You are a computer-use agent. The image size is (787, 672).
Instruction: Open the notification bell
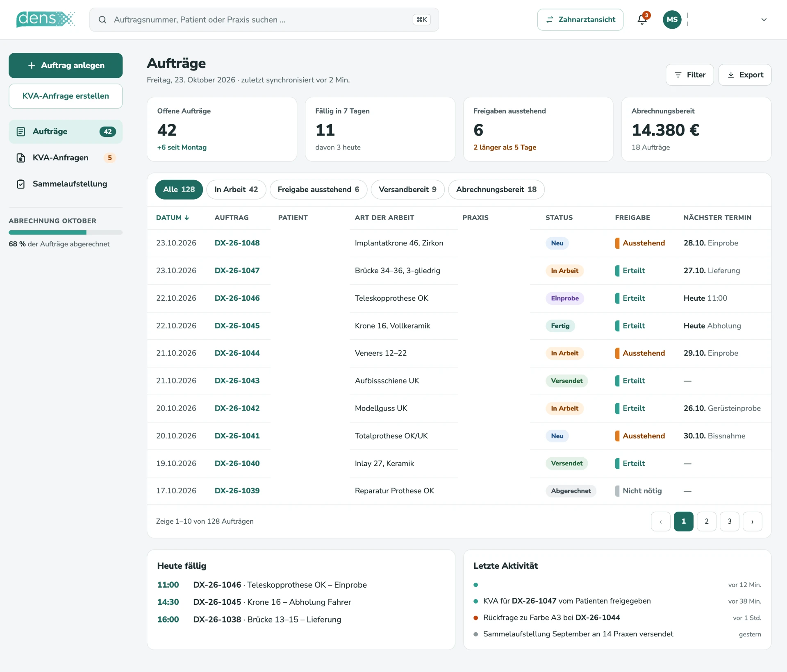coord(642,19)
